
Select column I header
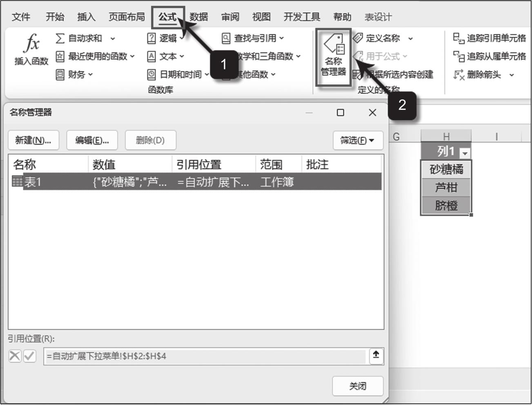496,136
